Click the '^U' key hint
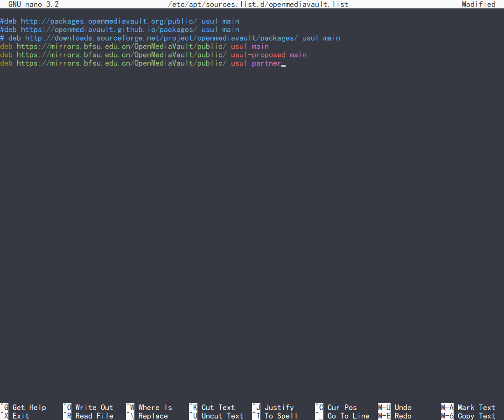The image size is (504, 420). (193, 416)
